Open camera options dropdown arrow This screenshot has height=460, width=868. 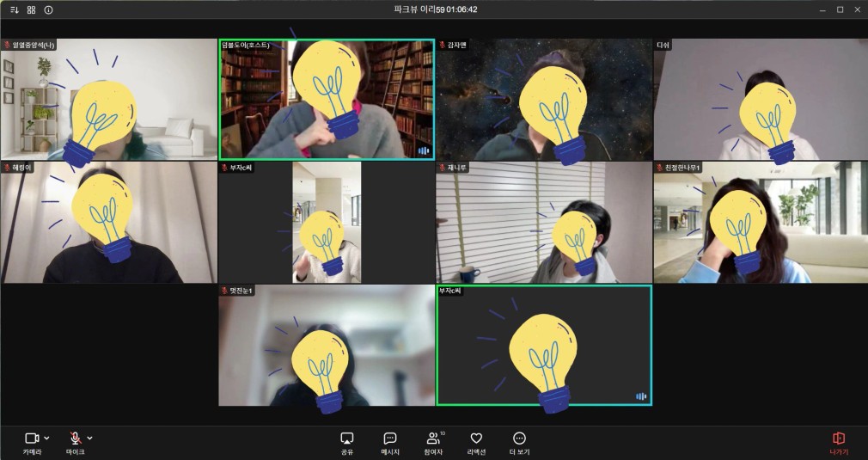tap(46, 438)
